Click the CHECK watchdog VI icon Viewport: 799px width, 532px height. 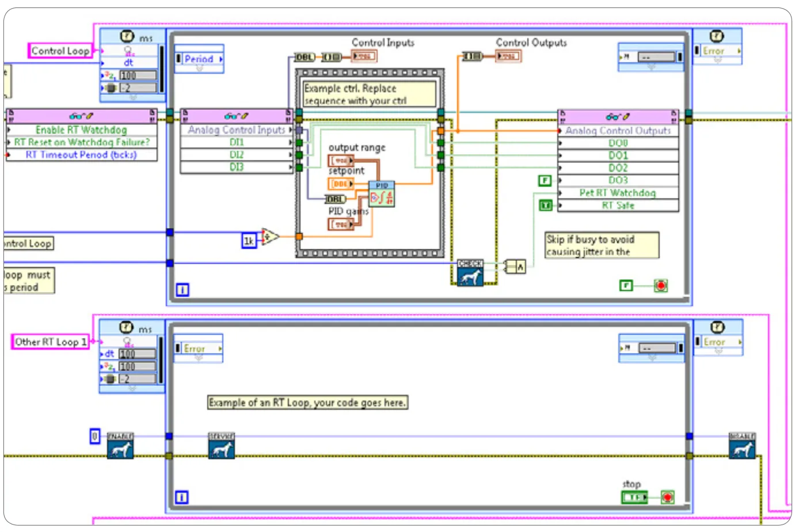click(470, 273)
